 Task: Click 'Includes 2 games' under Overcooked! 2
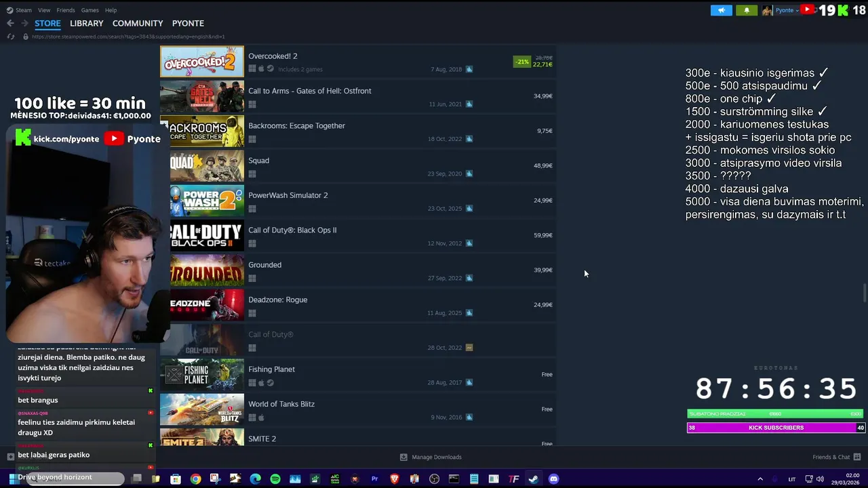(300, 69)
